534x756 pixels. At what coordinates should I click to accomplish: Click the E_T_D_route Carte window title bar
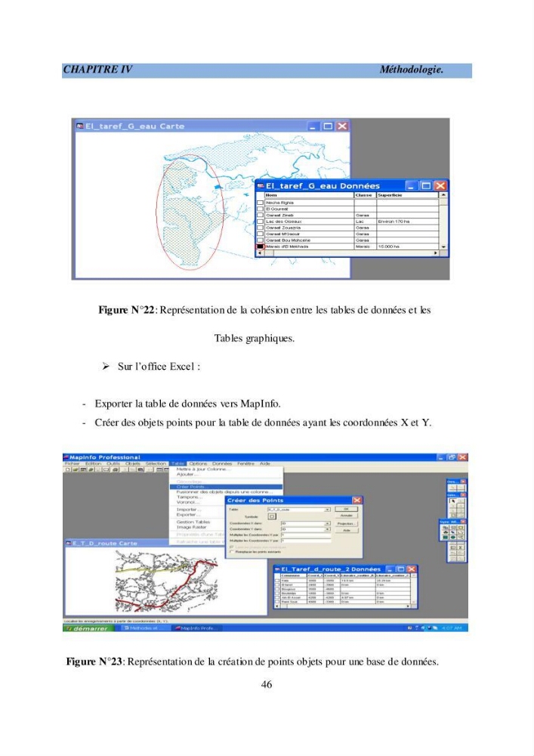165,544
